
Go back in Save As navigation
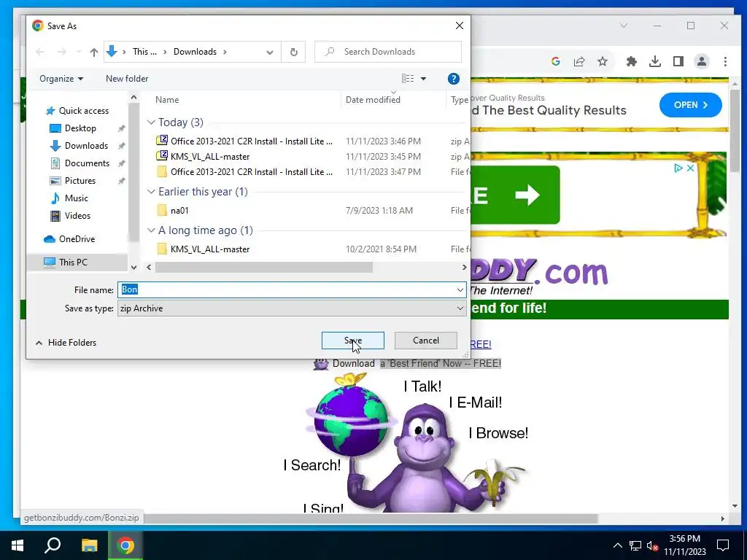(40, 52)
